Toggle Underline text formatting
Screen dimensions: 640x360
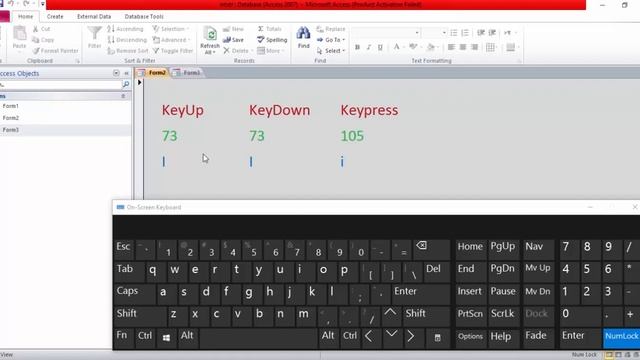pos(380,47)
